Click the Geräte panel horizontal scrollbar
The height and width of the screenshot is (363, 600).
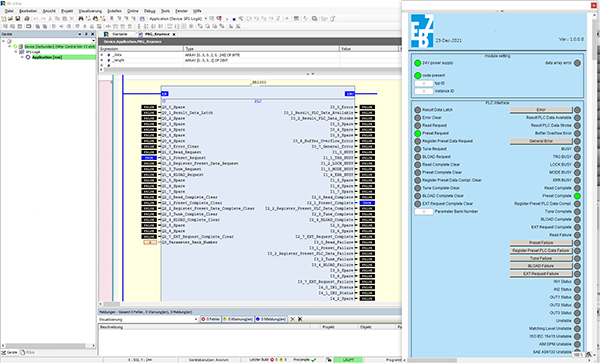click(x=48, y=346)
